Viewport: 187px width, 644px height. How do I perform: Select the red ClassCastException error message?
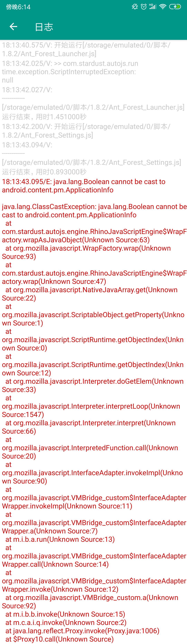pyautogui.click(x=94, y=211)
